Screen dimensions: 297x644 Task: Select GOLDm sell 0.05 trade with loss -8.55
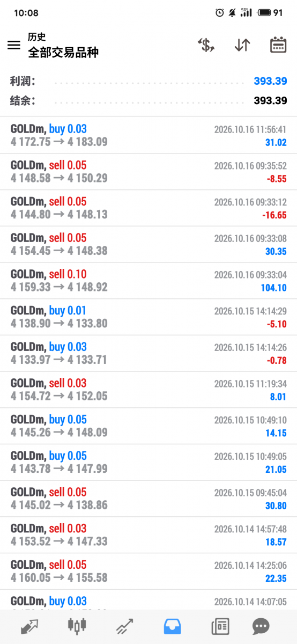pyautogui.click(x=148, y=172)
